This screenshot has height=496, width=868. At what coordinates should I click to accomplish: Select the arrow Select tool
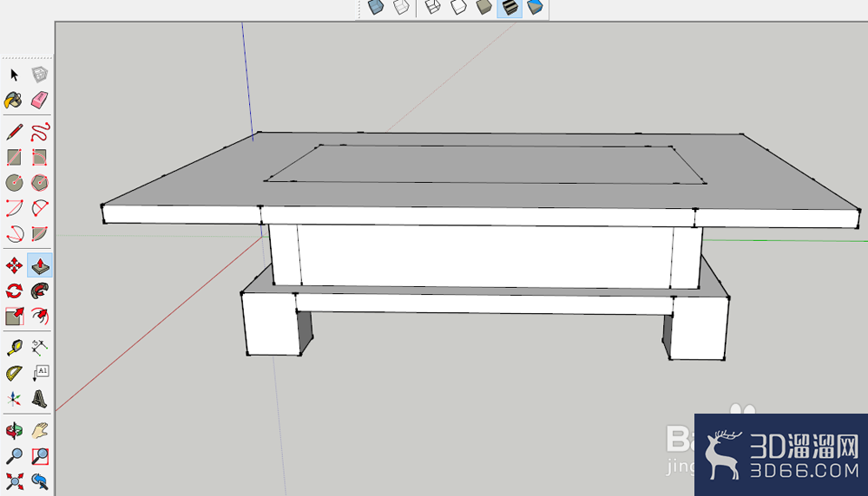click(x=15, y=75)
